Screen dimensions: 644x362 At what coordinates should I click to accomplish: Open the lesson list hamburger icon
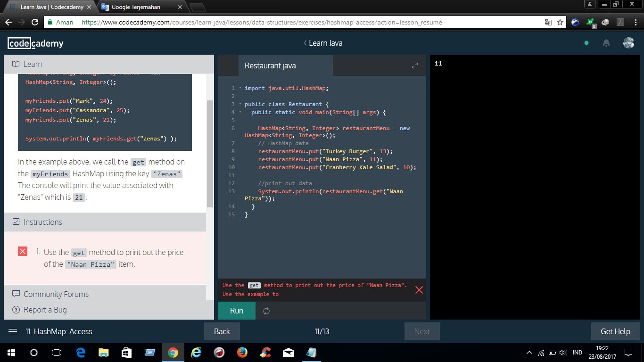13,331
